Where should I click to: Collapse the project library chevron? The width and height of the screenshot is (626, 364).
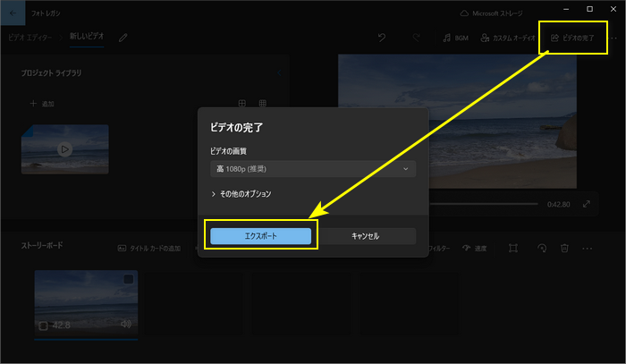point(279,73)
